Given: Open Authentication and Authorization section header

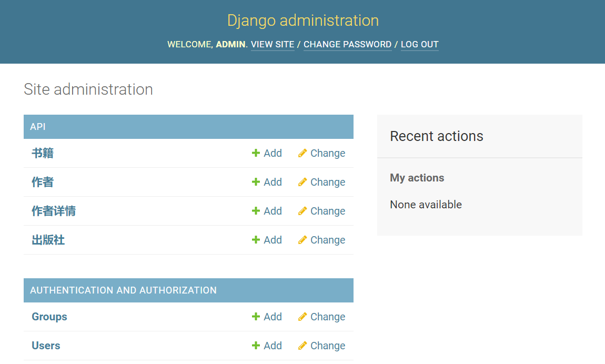Looking at the screenshot, I should click(x=124, y=290).
